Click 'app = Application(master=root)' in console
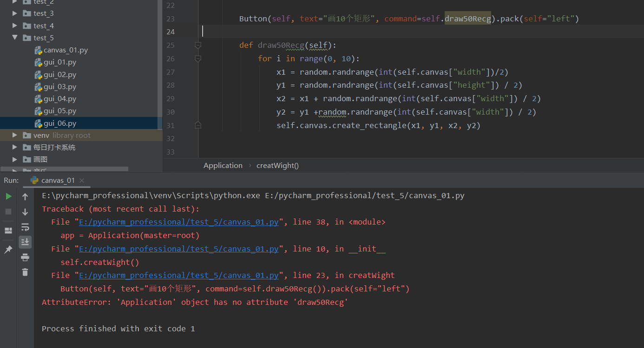The height and width of the screenshot is (348, 644). (x=130, y=235)
